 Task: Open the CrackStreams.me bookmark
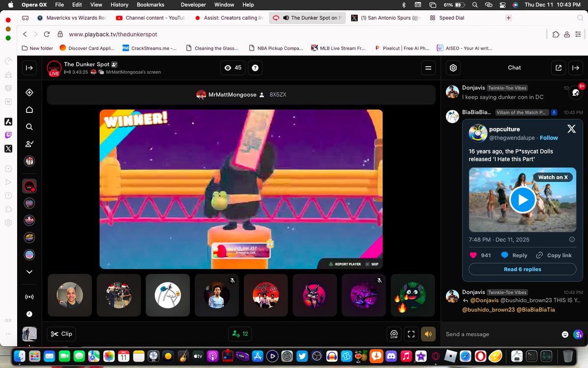(x=149, y=48)
